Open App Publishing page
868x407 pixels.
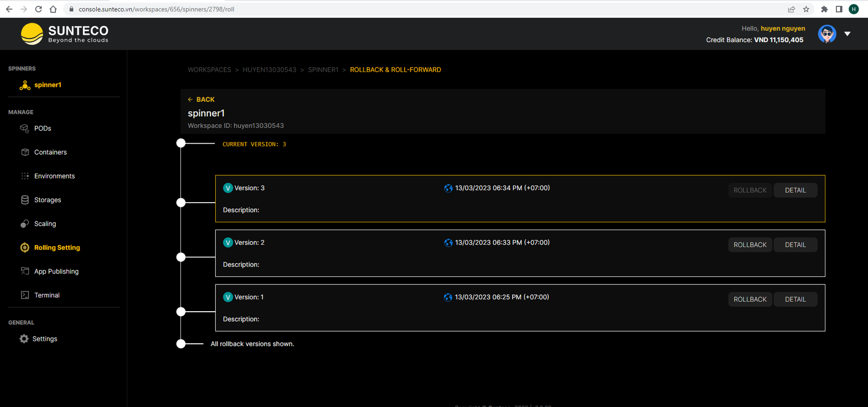(56, 271)
